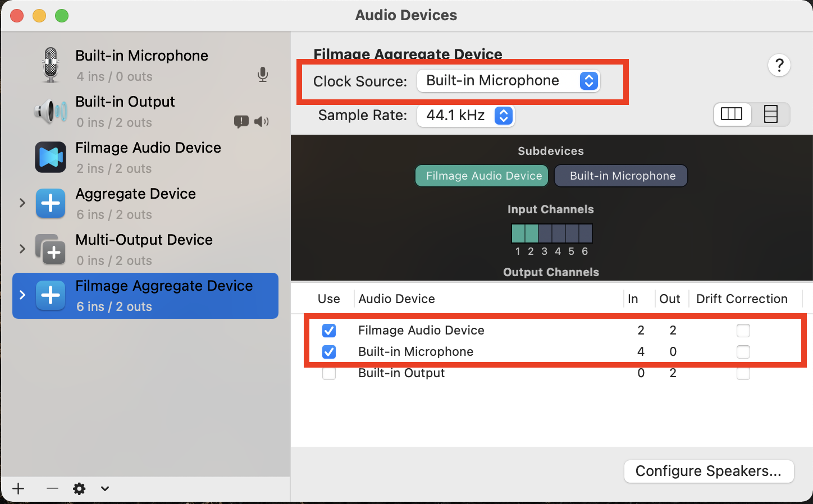Image resolution: width=813 pixels, height=504 pixels.
Task: Click the Drift Correction column header
Action: pyautogui.click(x=742, y=299)
